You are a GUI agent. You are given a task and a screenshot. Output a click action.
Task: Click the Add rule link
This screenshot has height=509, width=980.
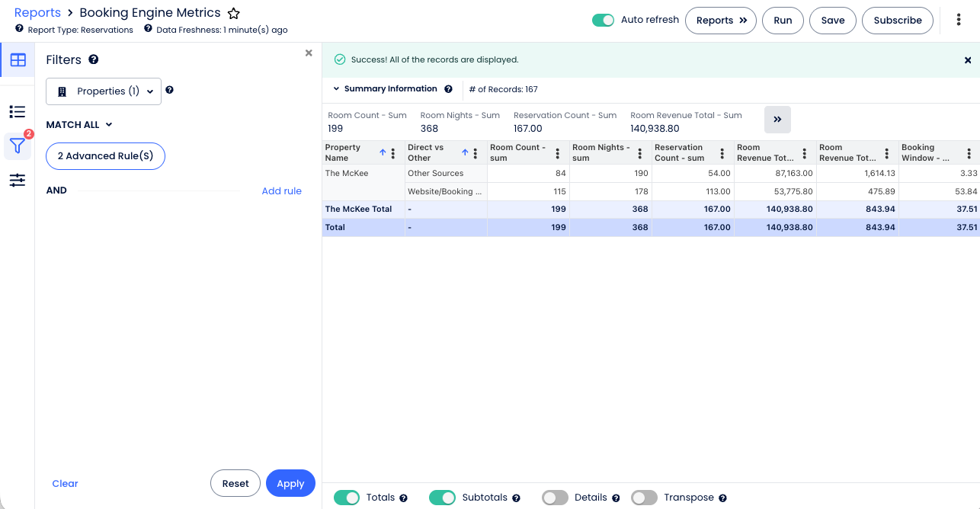point(282,191)
